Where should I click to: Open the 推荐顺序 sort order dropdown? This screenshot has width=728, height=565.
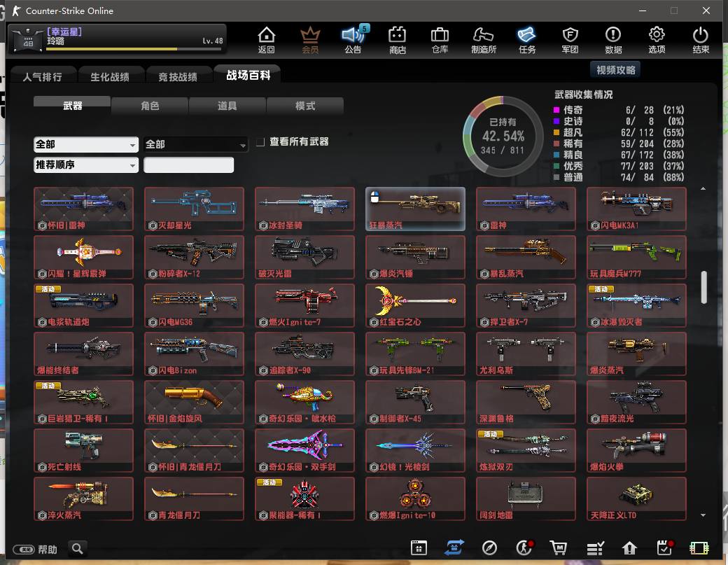point(86,165)
